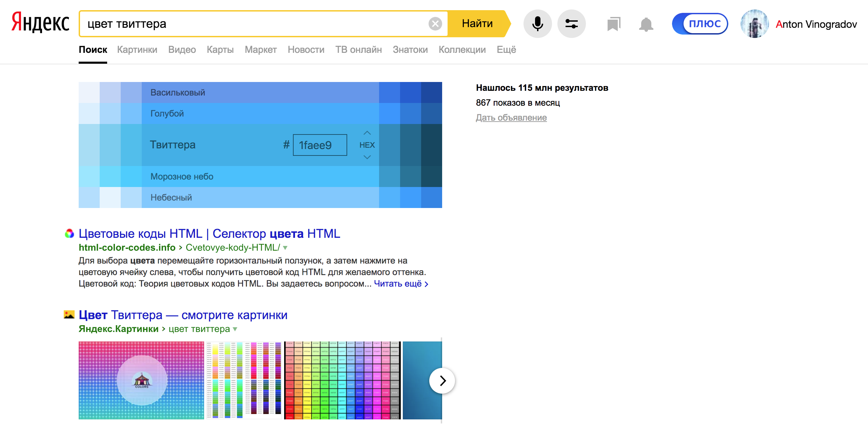Viewport: 868px width, 437px height.
Task: Switch to the Новости tab
Action: coord(306,49)
